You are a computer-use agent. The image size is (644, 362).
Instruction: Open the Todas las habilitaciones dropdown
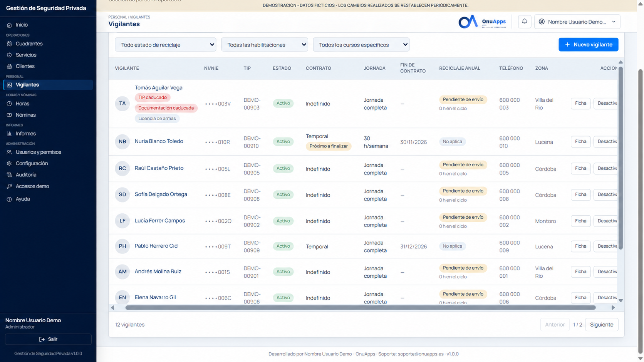point(265,45)
